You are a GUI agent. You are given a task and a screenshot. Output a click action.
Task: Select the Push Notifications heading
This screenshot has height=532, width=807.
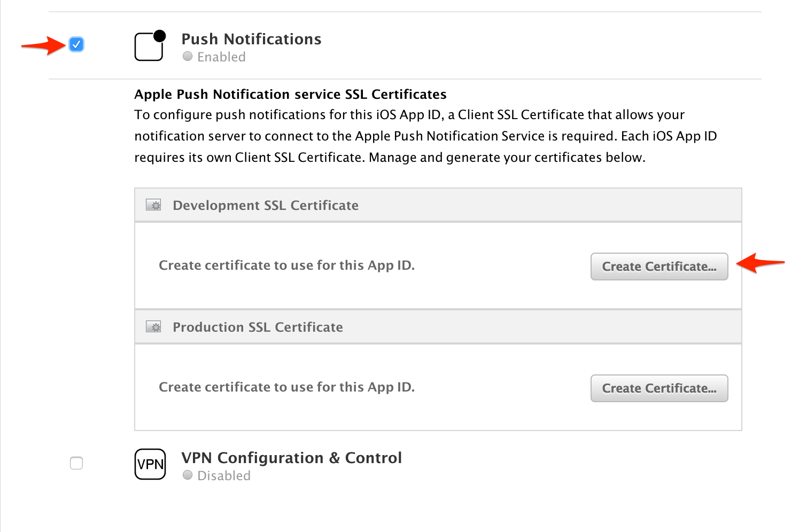click(251, 39)
